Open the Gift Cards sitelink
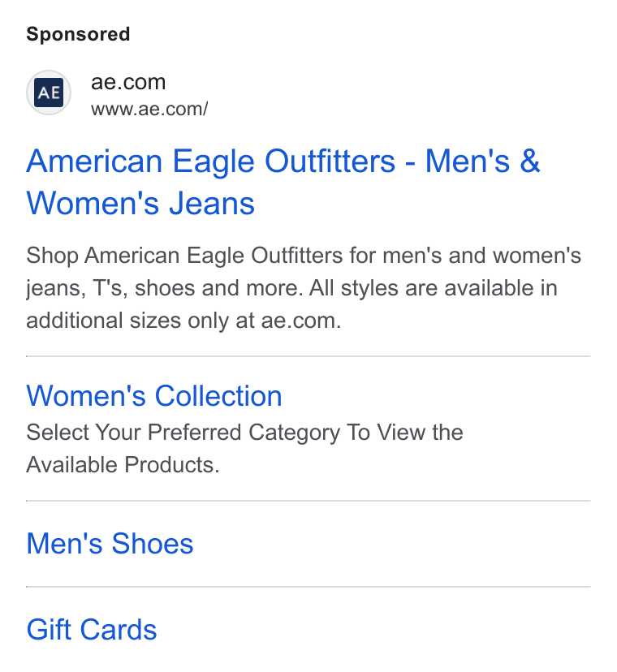The image size is (617, 672). tap(92, 630)
